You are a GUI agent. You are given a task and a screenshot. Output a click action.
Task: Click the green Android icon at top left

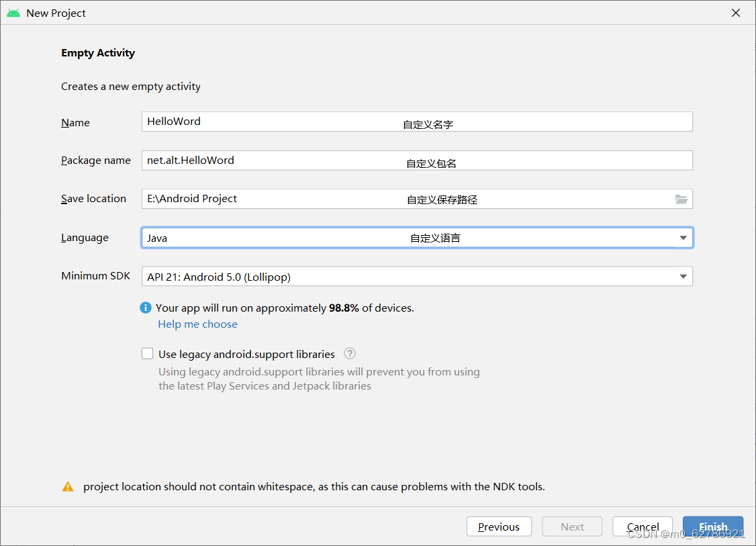[13, 12]
